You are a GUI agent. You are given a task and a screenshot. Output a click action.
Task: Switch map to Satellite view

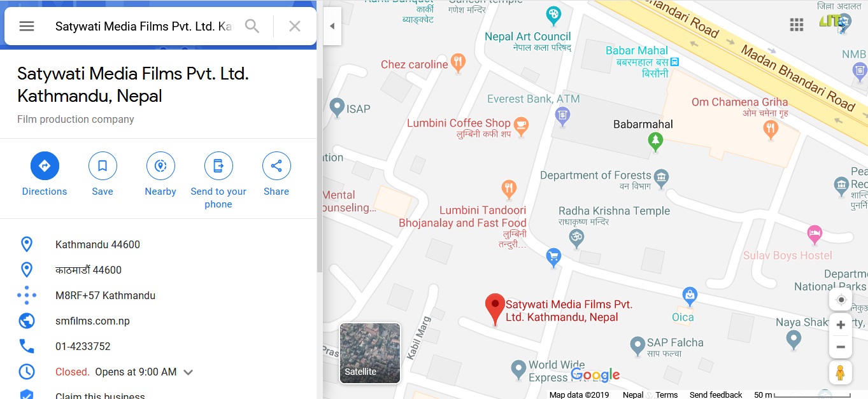[370, 353]
